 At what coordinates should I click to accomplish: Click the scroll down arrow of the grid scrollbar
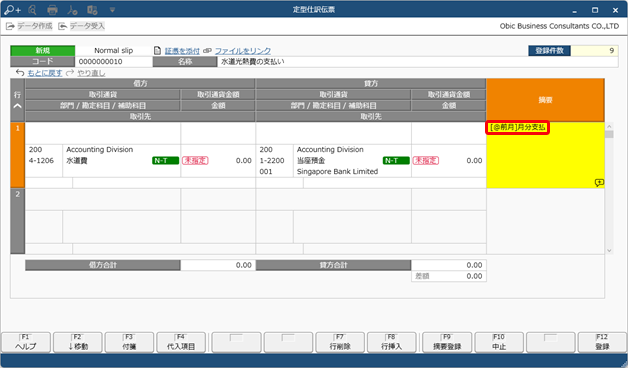[x=609, y=250]
